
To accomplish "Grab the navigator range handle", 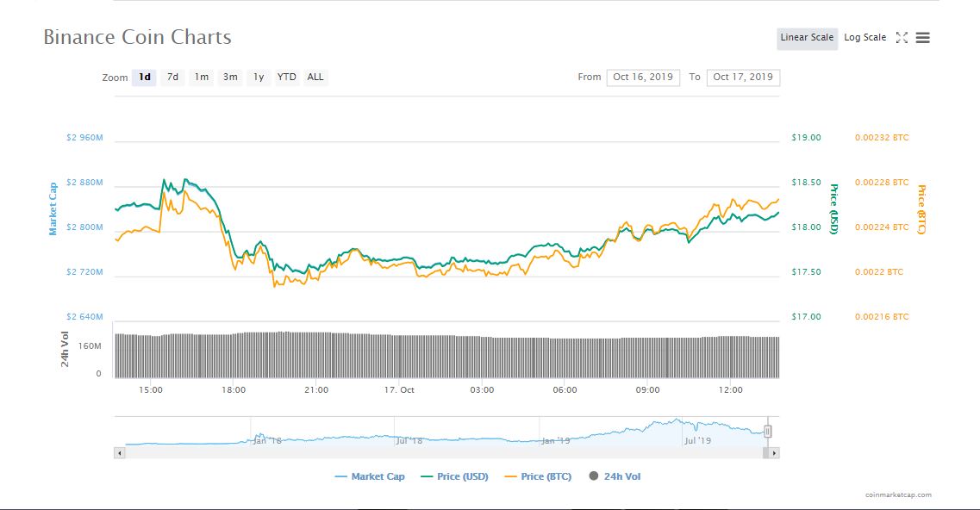I will pyautogui.click(x=767, y=432).
